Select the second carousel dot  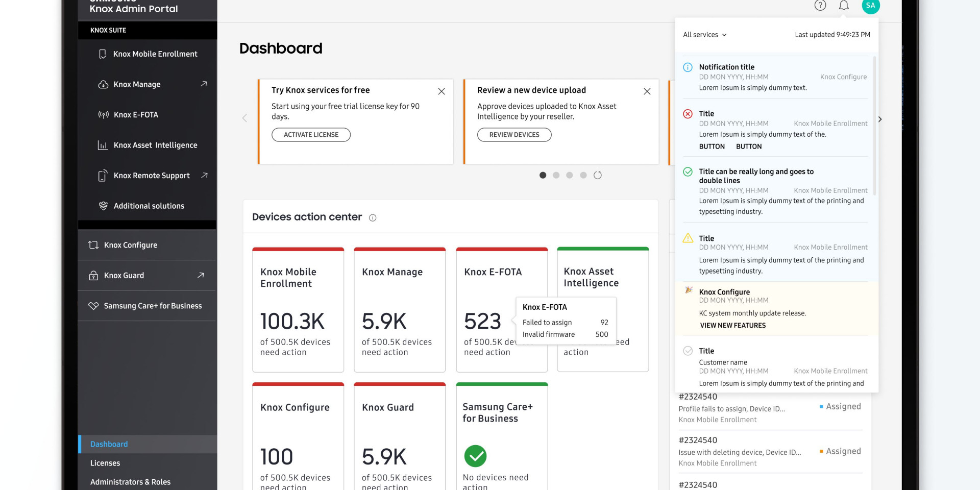pos(556,175)
